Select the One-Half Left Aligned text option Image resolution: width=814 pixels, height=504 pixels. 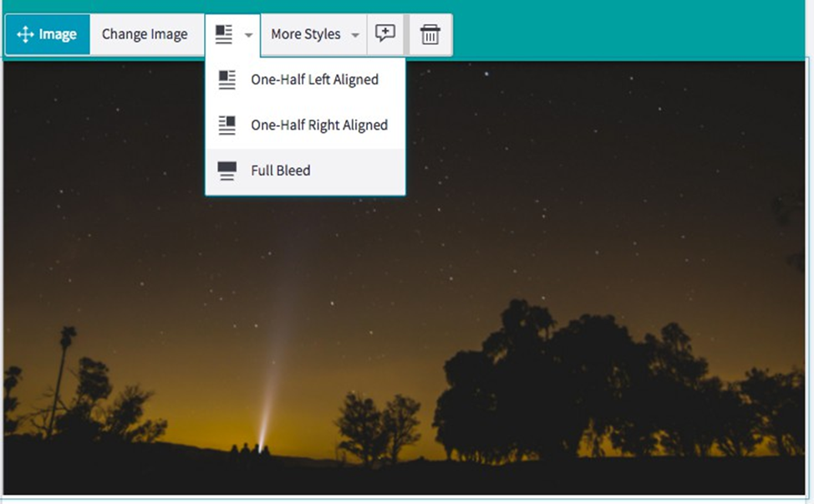[x=314, y=80]
